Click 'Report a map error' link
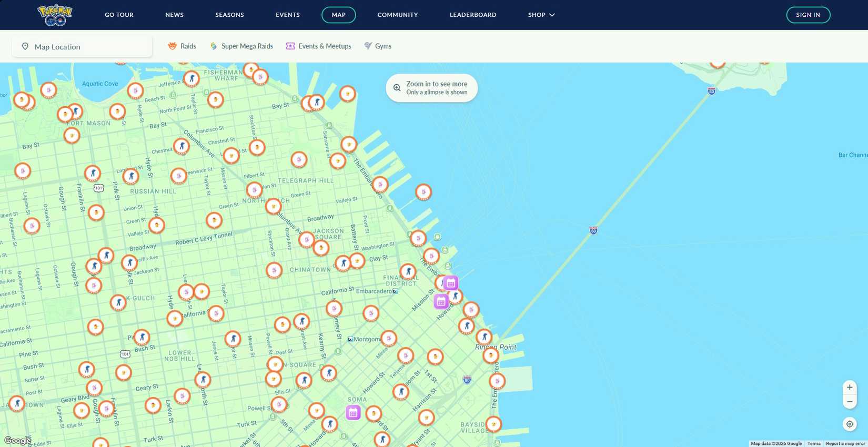 [x=845, y=444]
